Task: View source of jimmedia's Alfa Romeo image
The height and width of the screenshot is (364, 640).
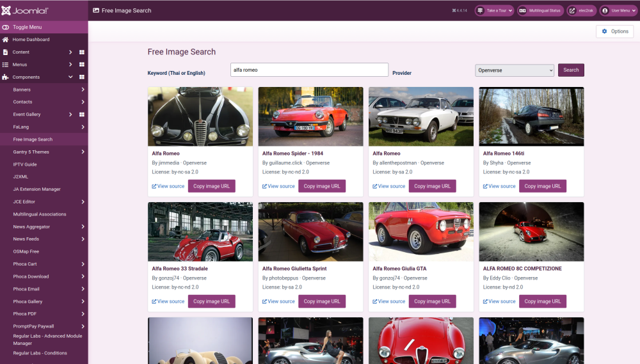Action: pyautogui.click(x=168, y=186)
